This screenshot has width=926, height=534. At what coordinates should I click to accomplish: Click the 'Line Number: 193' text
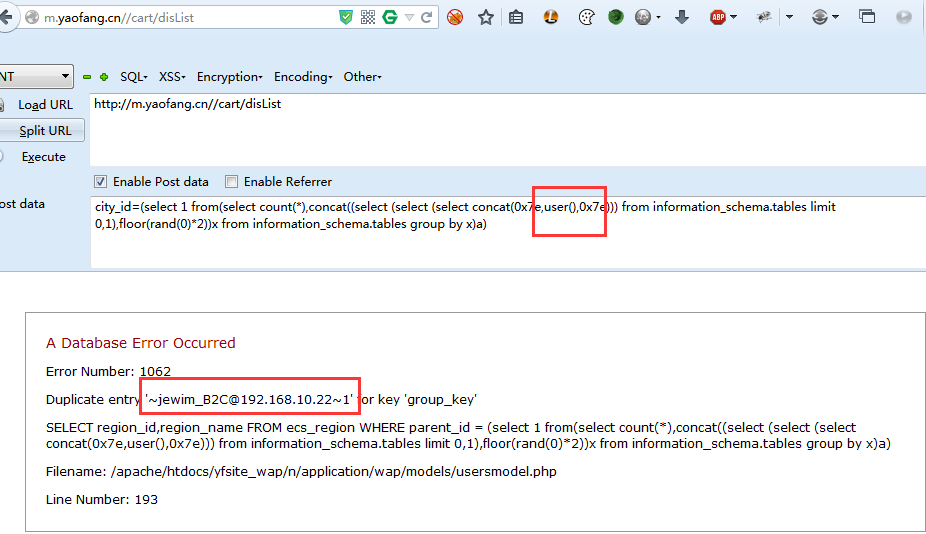[x=102, y=500]
